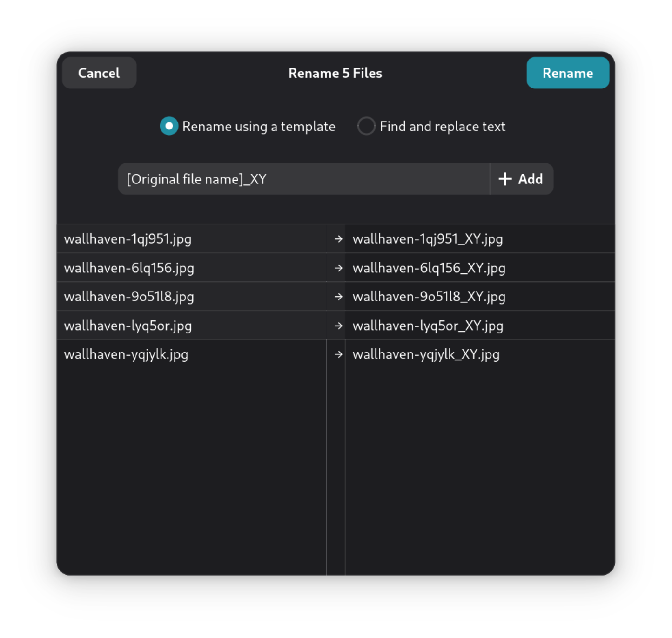672x638 pixels.
Task: Click the arrow icon beside wallhaven-lyq5or.jpg
Action: click(x=338, y=326)
